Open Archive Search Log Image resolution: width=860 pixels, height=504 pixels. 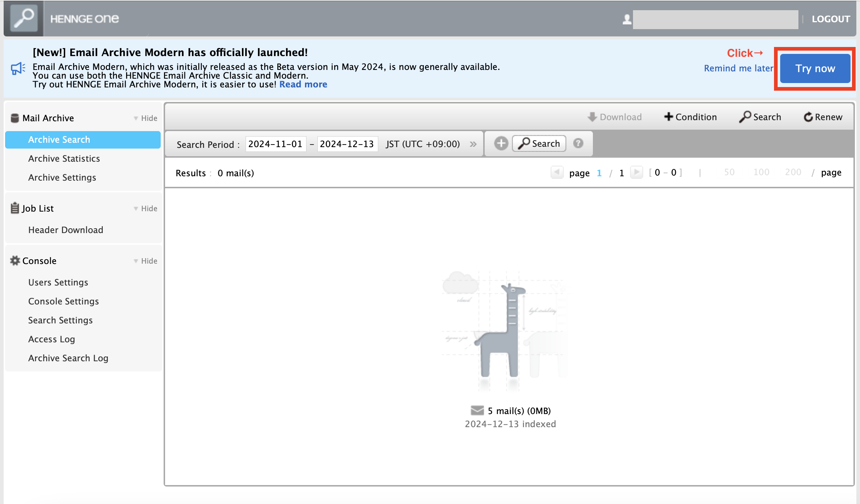69,358
